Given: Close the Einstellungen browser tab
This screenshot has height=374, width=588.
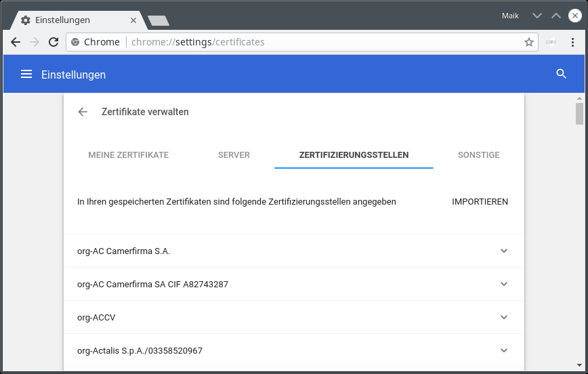Looking at the screenshot, I should click(133, 20).
